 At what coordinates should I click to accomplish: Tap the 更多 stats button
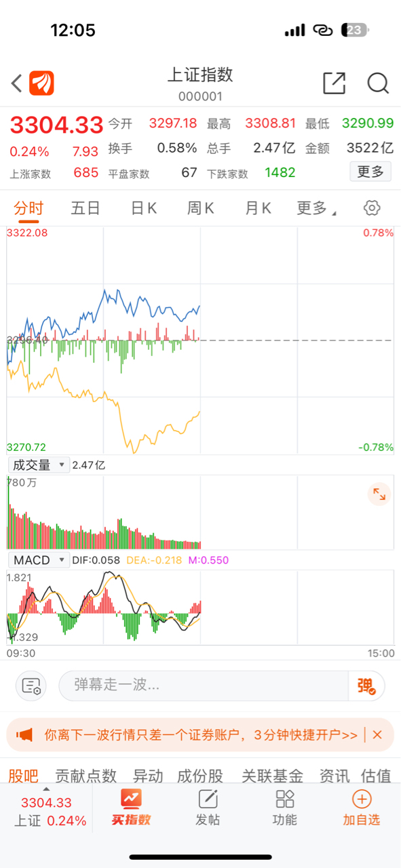pos(370,172)
